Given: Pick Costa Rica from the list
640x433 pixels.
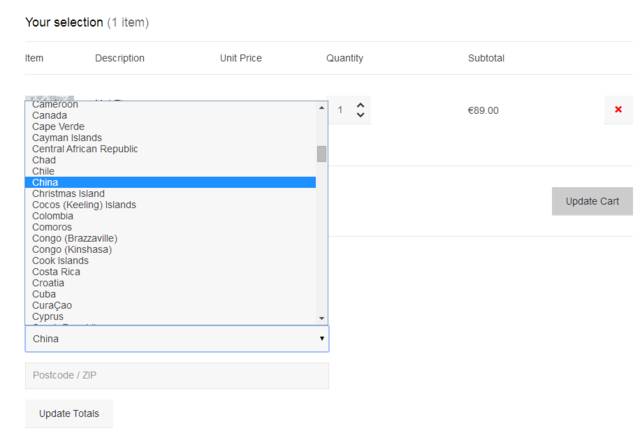Looking at the screenshot, I should [x=56, y=272].
